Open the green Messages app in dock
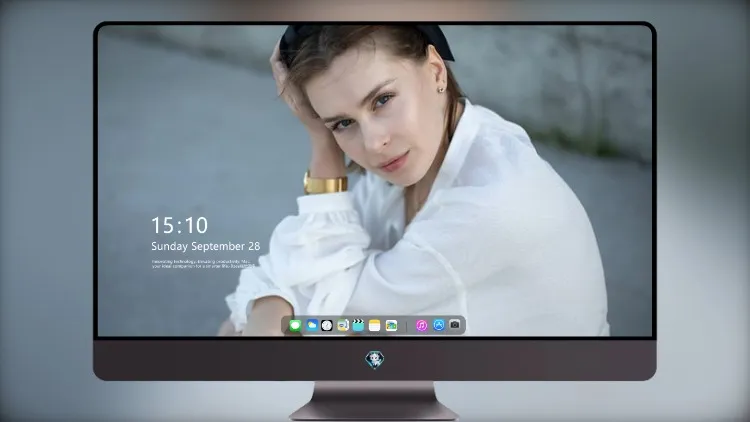750x422 pixels. click(x=295, y=326)
